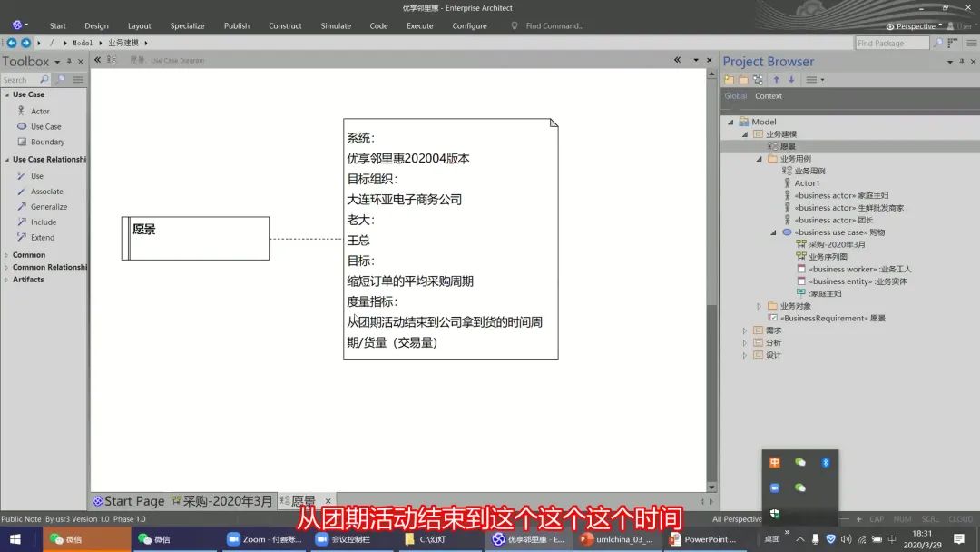This screenshot has height=552, width=980.
Task: Switch to the Start Page tab
Action: pos(128,501)
